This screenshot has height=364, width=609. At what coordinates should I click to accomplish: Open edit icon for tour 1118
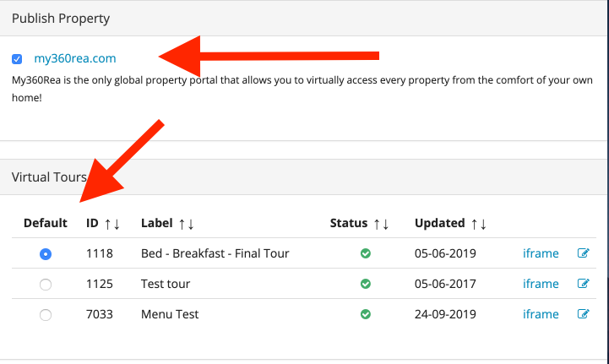(x=583, y=253)
